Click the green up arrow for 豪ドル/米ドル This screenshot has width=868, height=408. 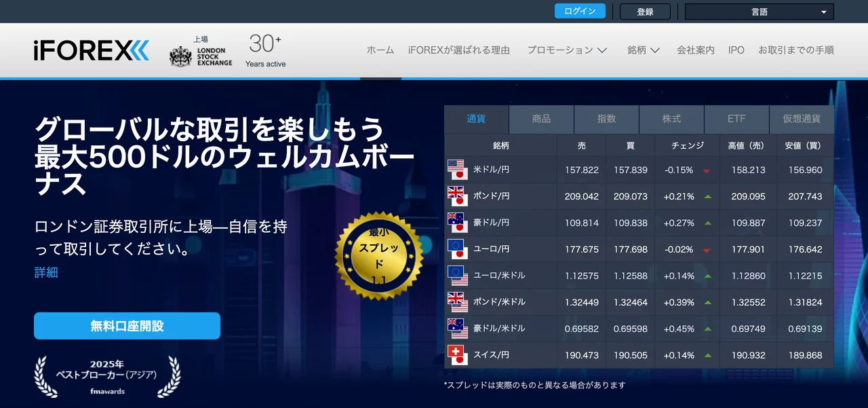(707, 329)
